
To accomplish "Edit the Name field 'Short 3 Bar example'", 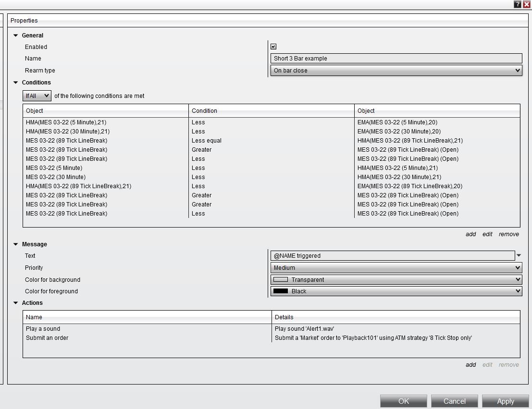I will click(x=396, y=58).
